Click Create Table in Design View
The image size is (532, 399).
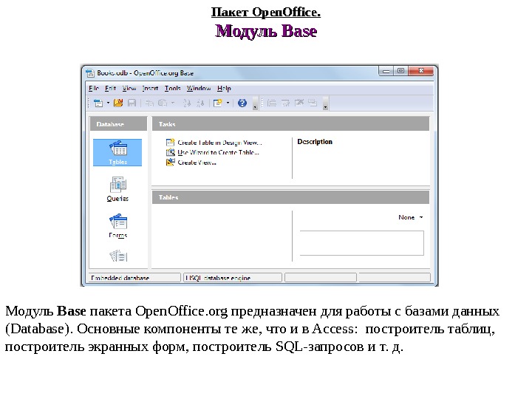[x=219, y=143]
